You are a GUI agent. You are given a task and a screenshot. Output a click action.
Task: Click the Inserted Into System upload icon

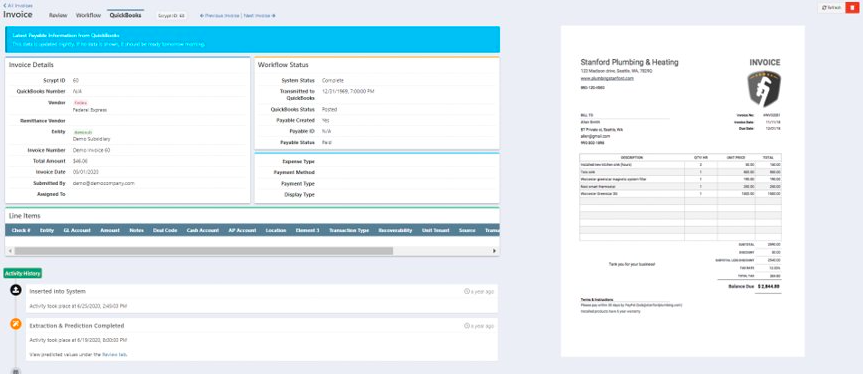point(16,289)
